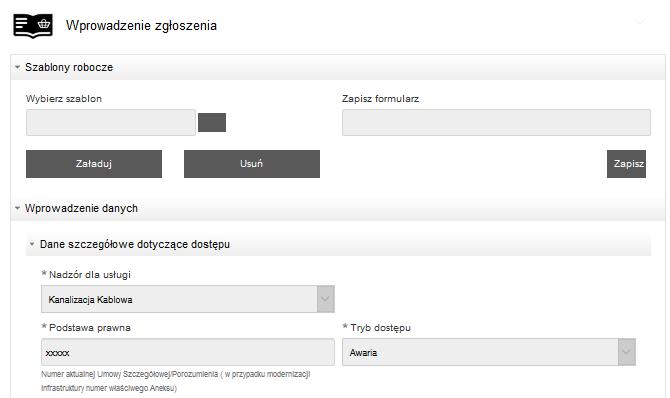Click the Szablony robocze section title

click(69, 67)
